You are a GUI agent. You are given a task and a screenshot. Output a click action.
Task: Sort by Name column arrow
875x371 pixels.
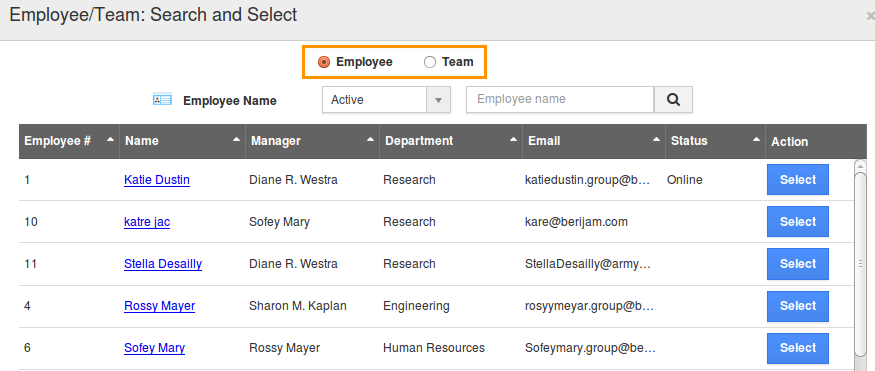pyautogui.click(x=237, y=139)
